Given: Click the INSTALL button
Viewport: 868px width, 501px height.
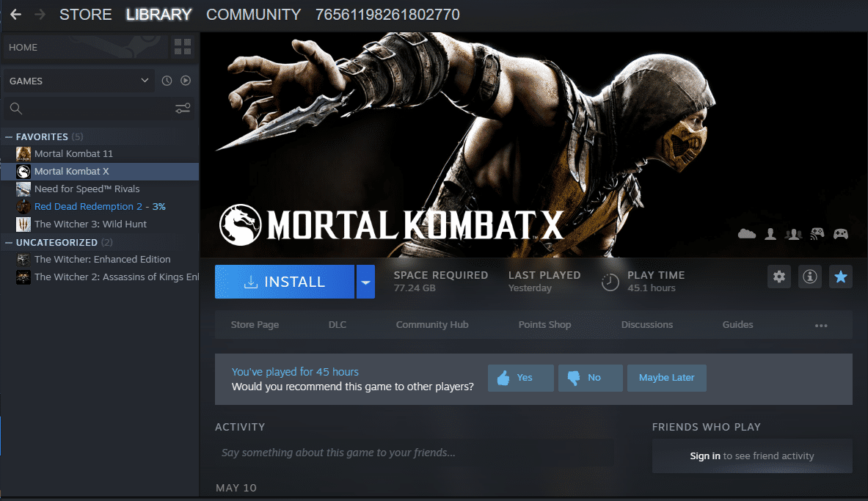Looking at the screenshot, I should 285,282.
